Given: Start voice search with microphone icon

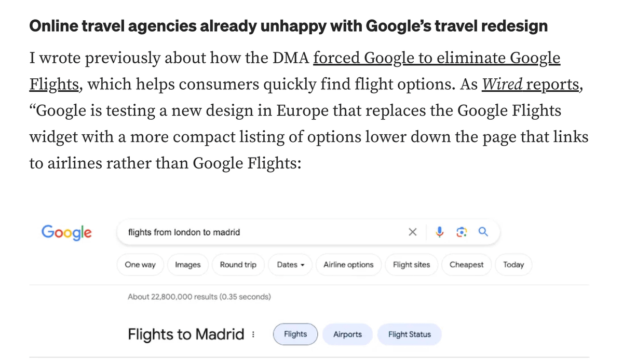Looking at the screenshot, I should pos(440,232).
